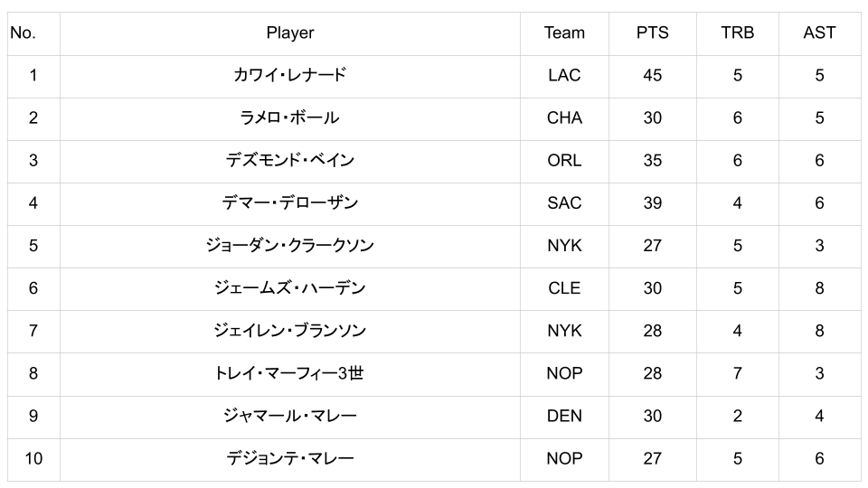Click ジョーダン・クラークソン in row 5
This screenshot has width=868, height=488.
[x=289, y=246]
